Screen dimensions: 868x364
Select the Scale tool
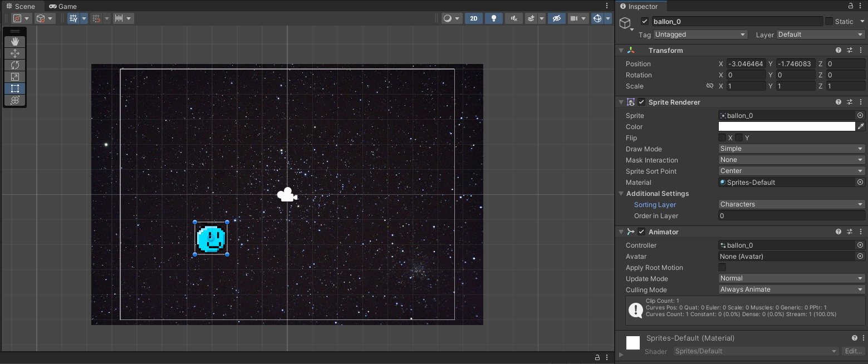tap(15, 77)
